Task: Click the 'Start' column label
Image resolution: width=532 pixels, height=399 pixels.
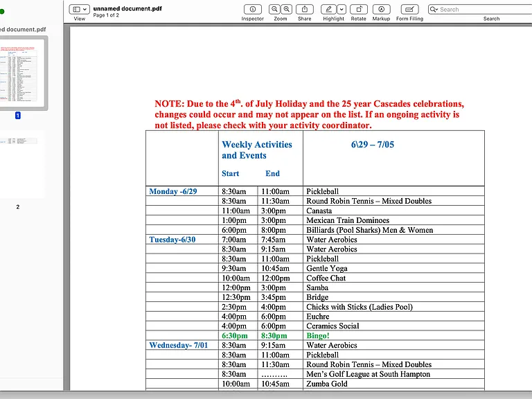Action: click(x=231, y=173)
